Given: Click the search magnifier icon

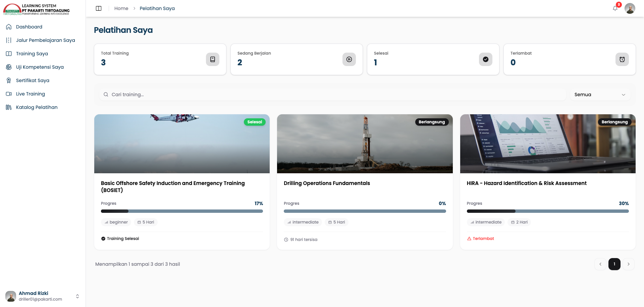Looking at the screenshot, I should point(106,95).
